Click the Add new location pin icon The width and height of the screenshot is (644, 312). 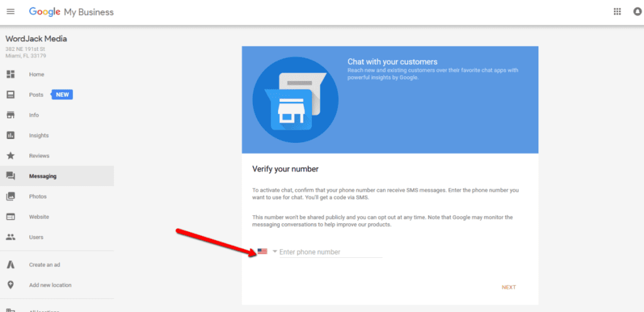11,285
